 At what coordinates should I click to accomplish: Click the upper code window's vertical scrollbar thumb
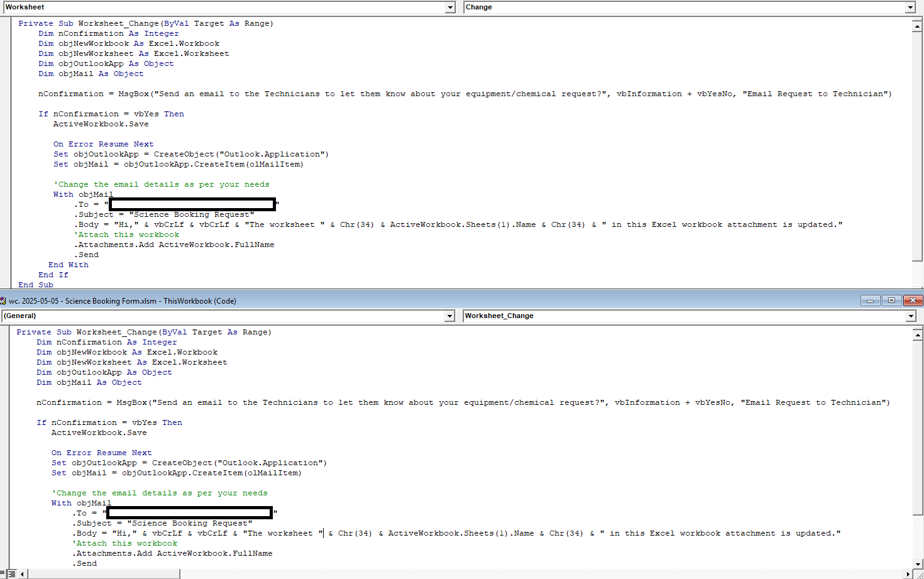918,145
